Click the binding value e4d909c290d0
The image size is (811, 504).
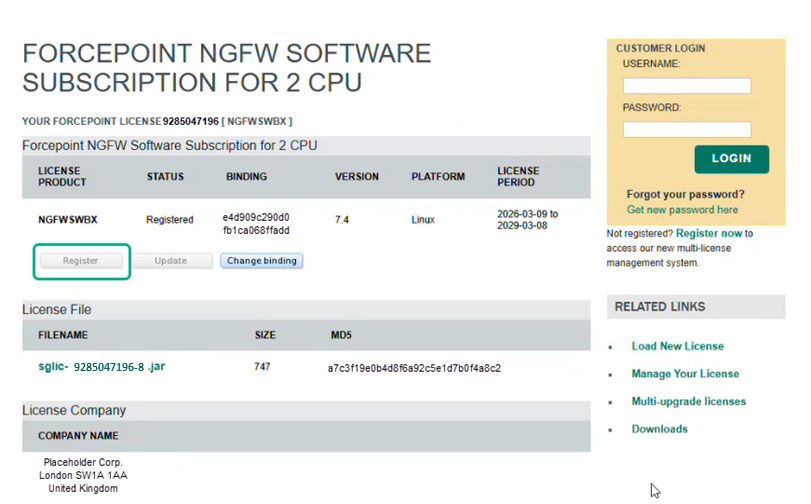(x=256, y=217)
